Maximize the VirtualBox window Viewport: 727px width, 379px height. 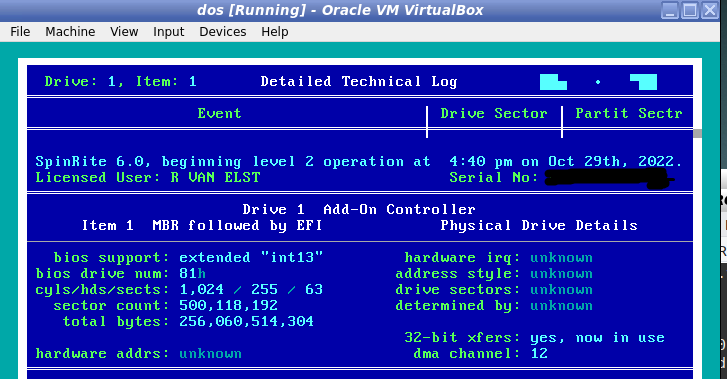coord(689,10)
